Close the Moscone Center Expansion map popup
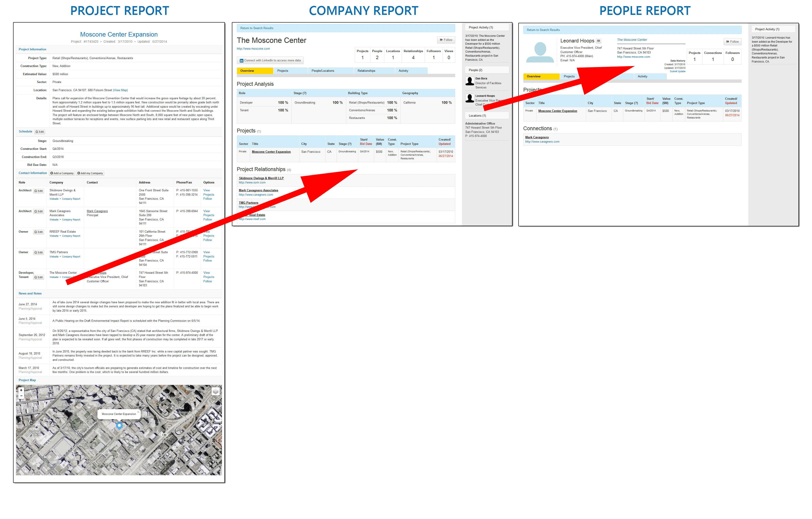 point(138,412)
